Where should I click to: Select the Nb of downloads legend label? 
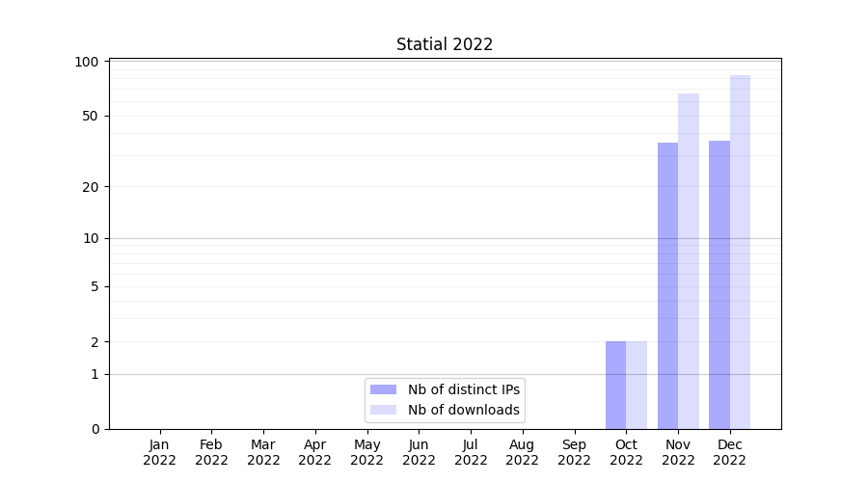click(464, 410)
